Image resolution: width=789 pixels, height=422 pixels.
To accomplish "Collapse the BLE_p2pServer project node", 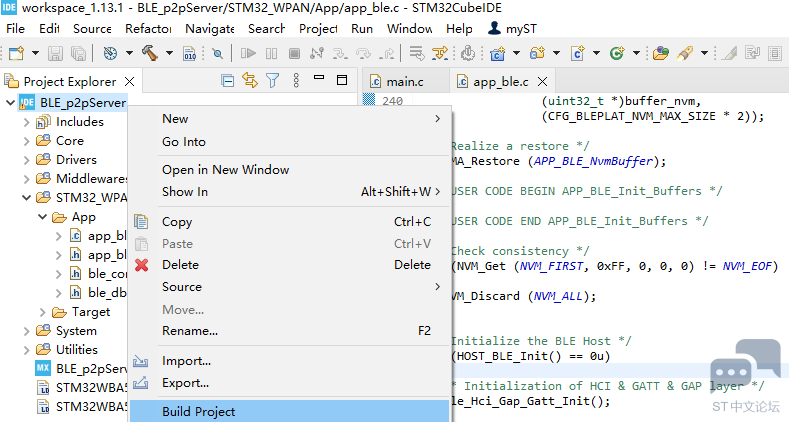I will click(x=10, y=103).
